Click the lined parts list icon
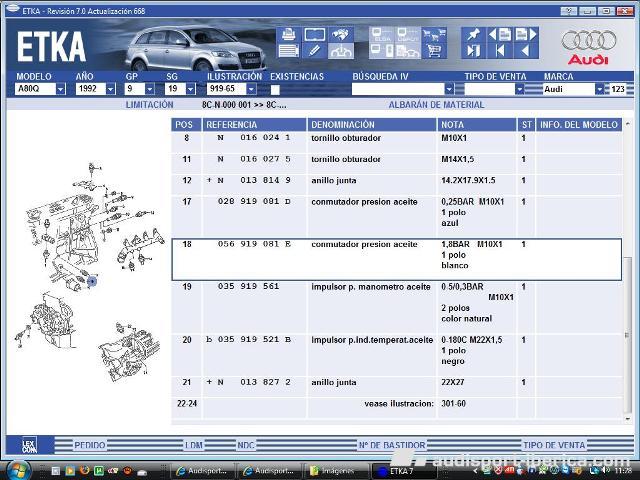640x480 pixels. click(289, 51)
